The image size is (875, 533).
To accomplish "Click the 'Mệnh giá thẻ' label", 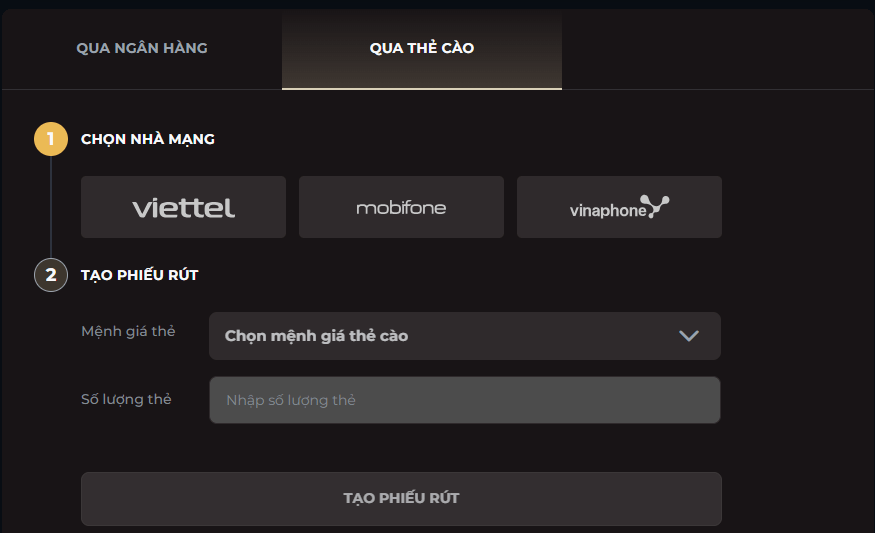I will [128, 331].
